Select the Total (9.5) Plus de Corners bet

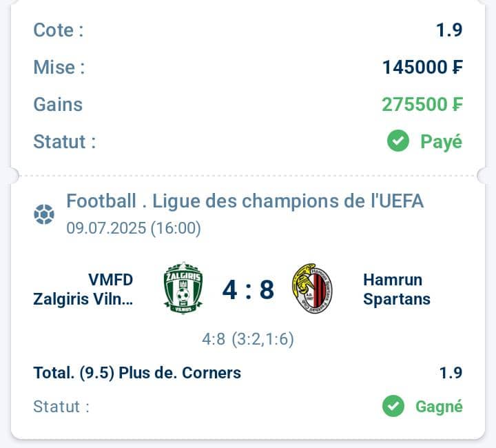point(137,373)
